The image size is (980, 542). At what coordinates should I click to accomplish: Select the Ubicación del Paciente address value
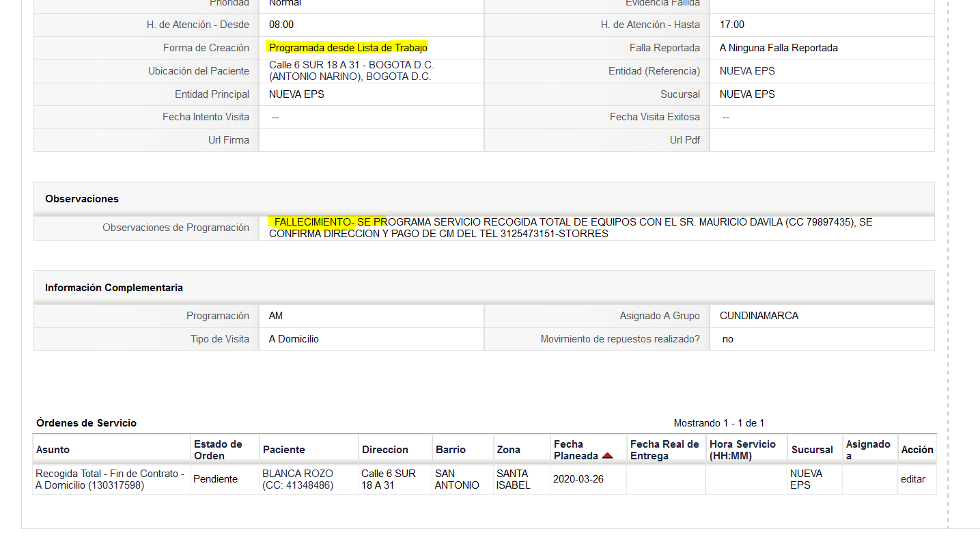tap(351, 71)
